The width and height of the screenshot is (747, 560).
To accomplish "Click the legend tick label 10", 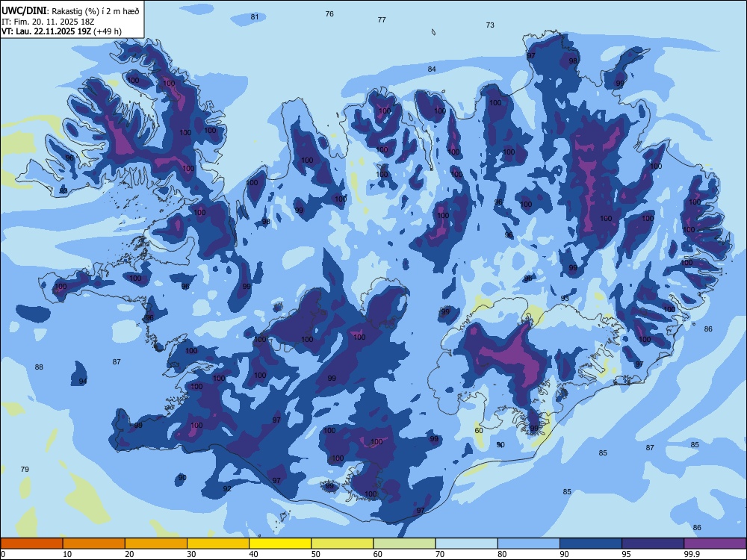I will pos(67,554).
